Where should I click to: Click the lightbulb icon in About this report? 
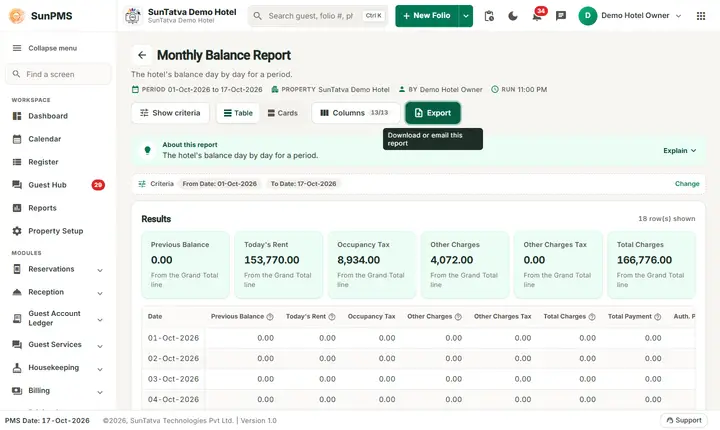147,150
